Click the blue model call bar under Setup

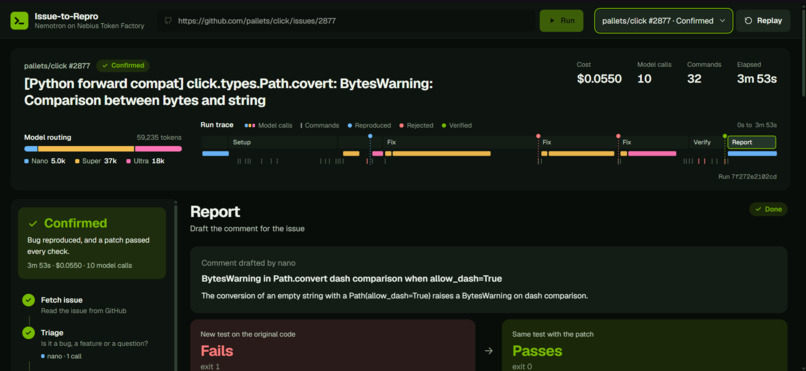coord(215,154)
